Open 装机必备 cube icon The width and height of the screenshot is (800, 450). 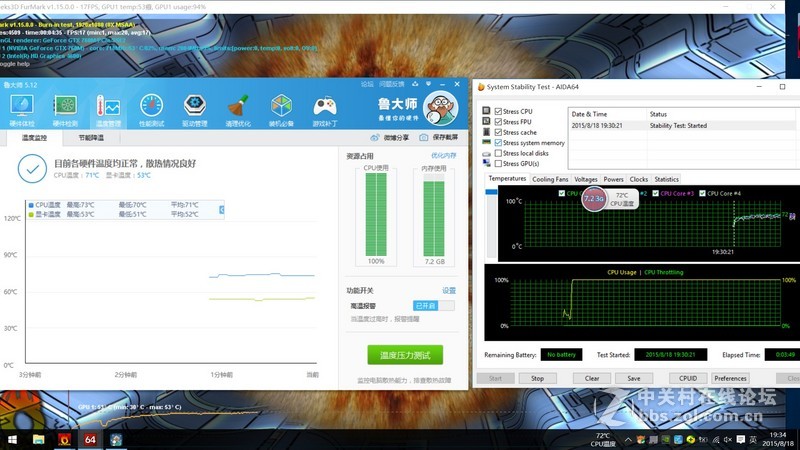(281, 110)
